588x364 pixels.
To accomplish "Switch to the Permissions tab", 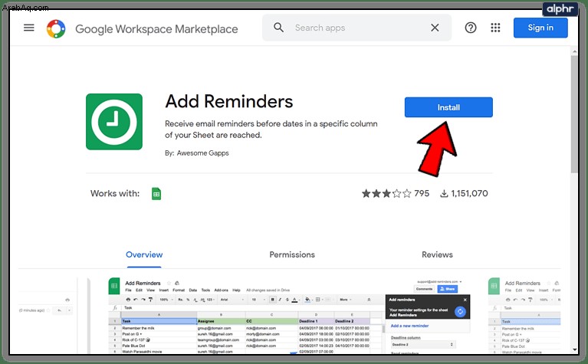I will pyautogui.click(x=292, y=255).
